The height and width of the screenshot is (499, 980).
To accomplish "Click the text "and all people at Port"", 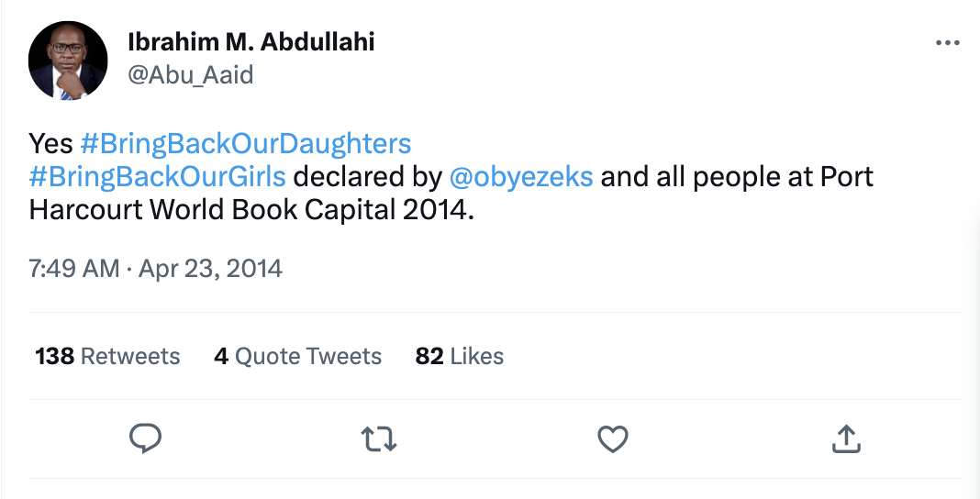I will pyautogui.click(x=737, y=176).
